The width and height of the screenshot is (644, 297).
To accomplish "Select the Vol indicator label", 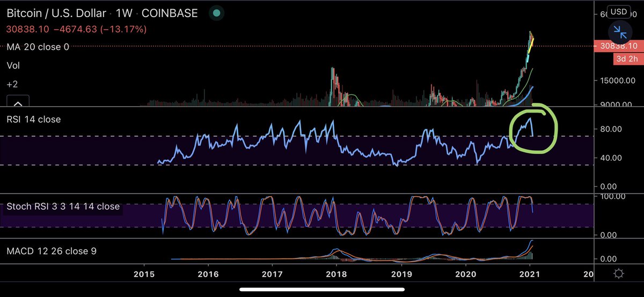I will [13, 65].
